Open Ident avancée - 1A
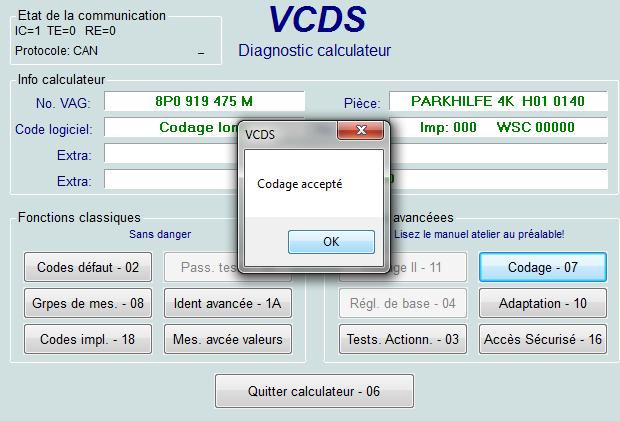This screenshot has width=620, height=421. pyautogui.click(x=228, y=303)
